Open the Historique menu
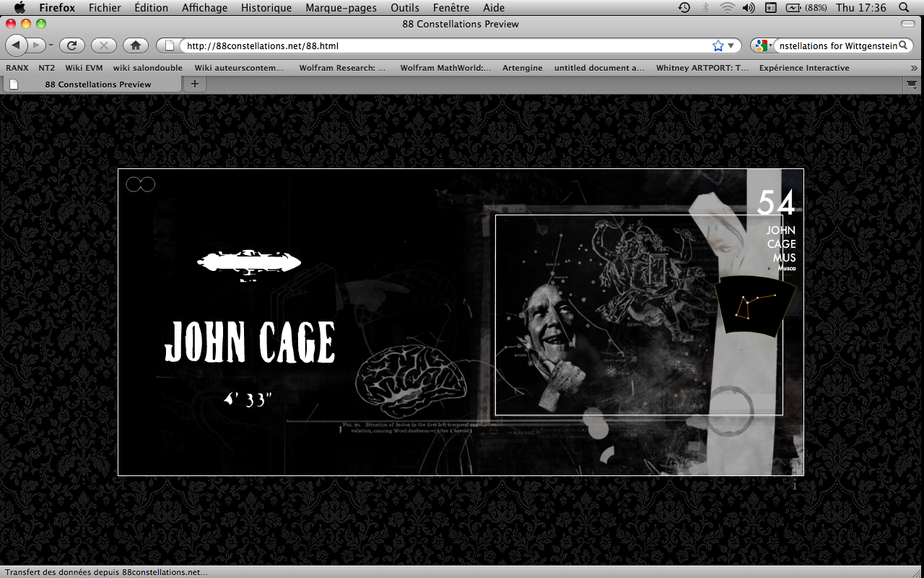Screen dimensions: 924x578 tap(266, 8)
